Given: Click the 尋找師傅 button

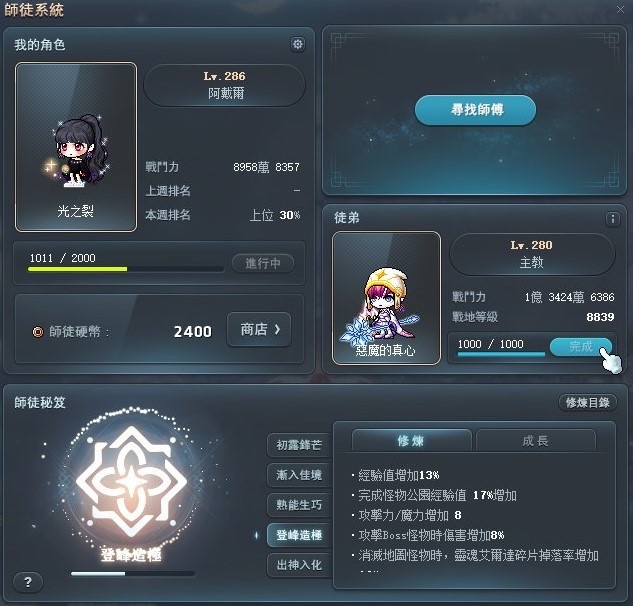Looking at the screenshot, I should [476, 110].
